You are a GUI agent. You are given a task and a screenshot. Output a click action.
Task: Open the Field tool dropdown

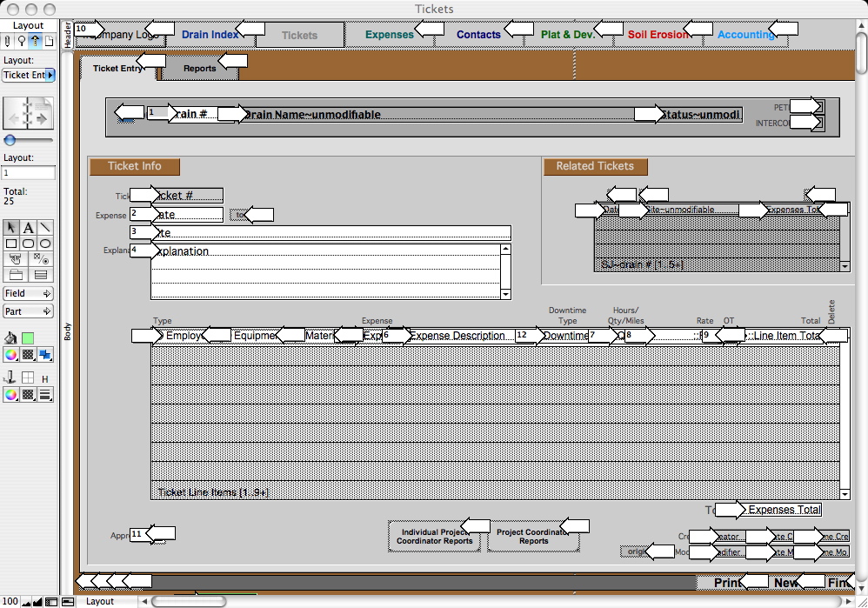click(x=29, y=294)
